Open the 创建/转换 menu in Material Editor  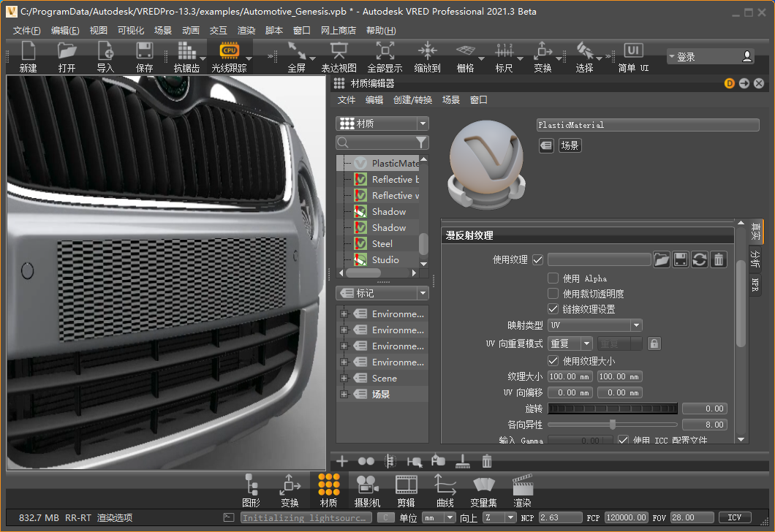point(412,100)
